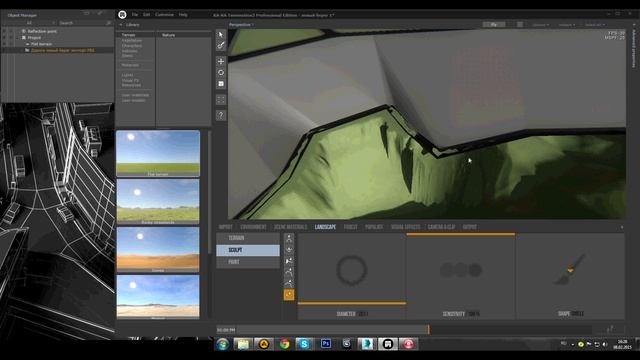Screen dimensions: 640x360
Task: Click the search magnifier in Object Manager
Action: (x=108, y=23)
